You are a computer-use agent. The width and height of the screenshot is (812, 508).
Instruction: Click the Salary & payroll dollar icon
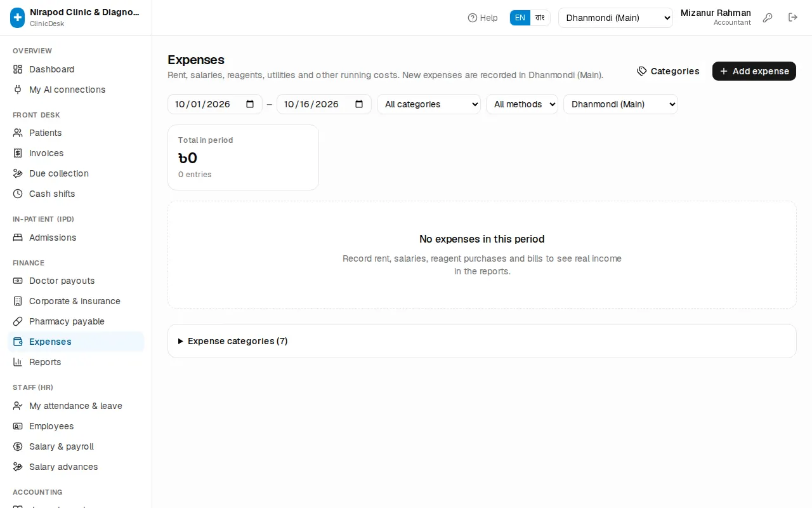click(x=18, y=446)
